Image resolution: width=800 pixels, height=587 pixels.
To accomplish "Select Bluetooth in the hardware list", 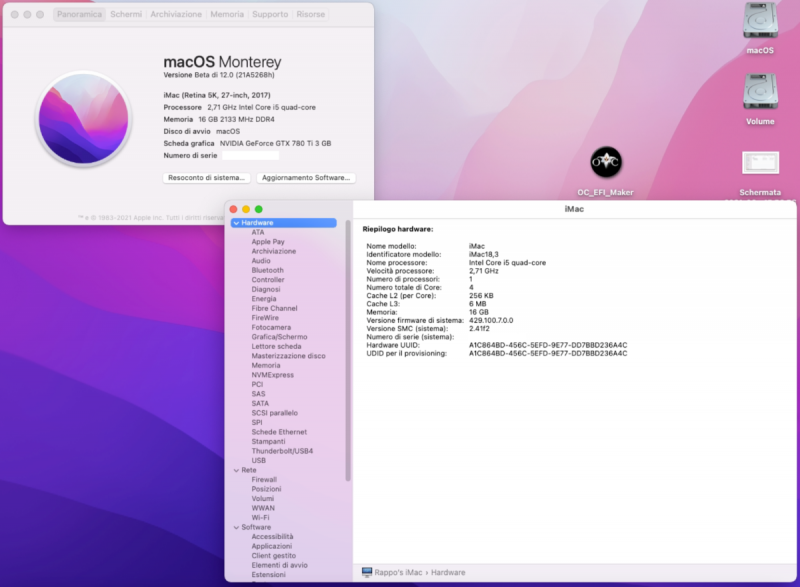I will click(267, 270).
